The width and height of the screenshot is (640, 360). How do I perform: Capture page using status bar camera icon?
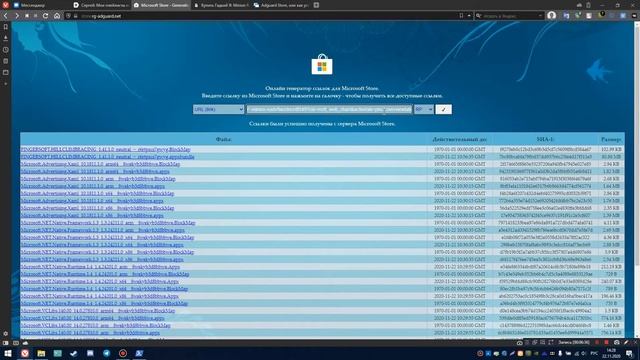pos(520,343)
